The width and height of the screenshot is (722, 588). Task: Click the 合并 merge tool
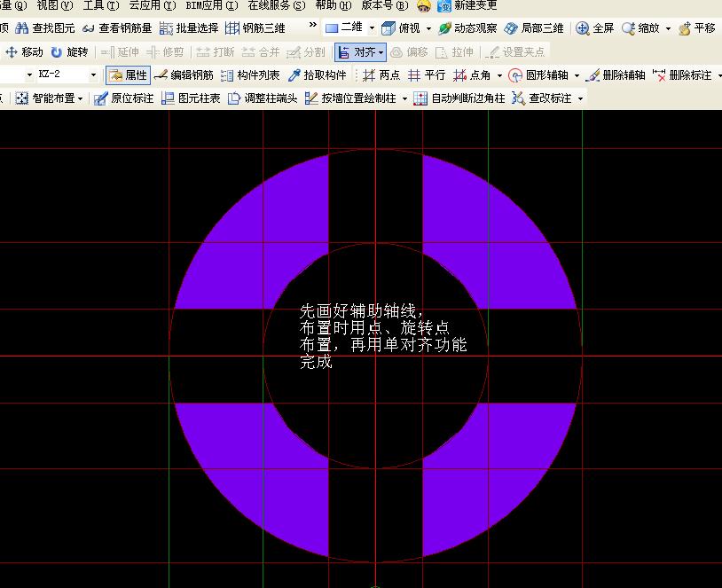(261, 52)
